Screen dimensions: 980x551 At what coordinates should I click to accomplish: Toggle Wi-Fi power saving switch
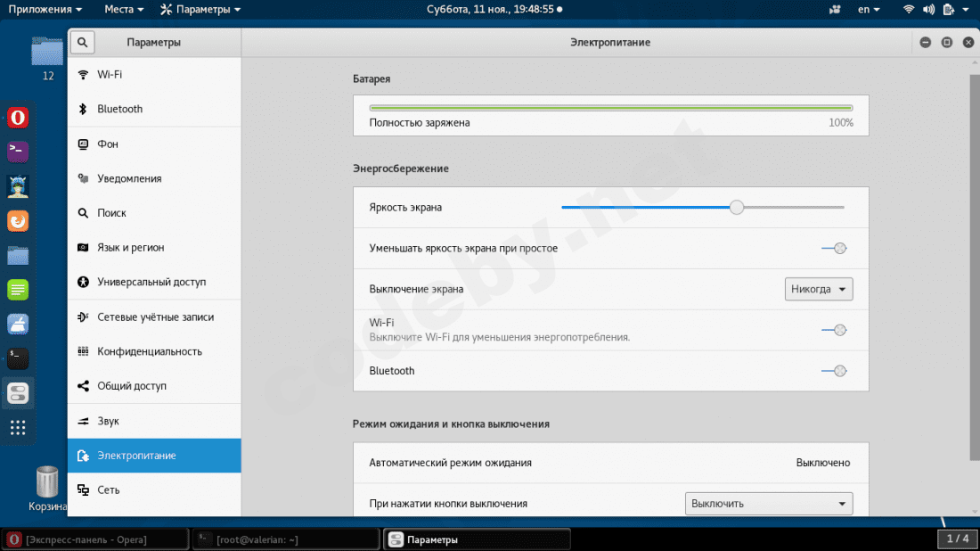[834, 330]
